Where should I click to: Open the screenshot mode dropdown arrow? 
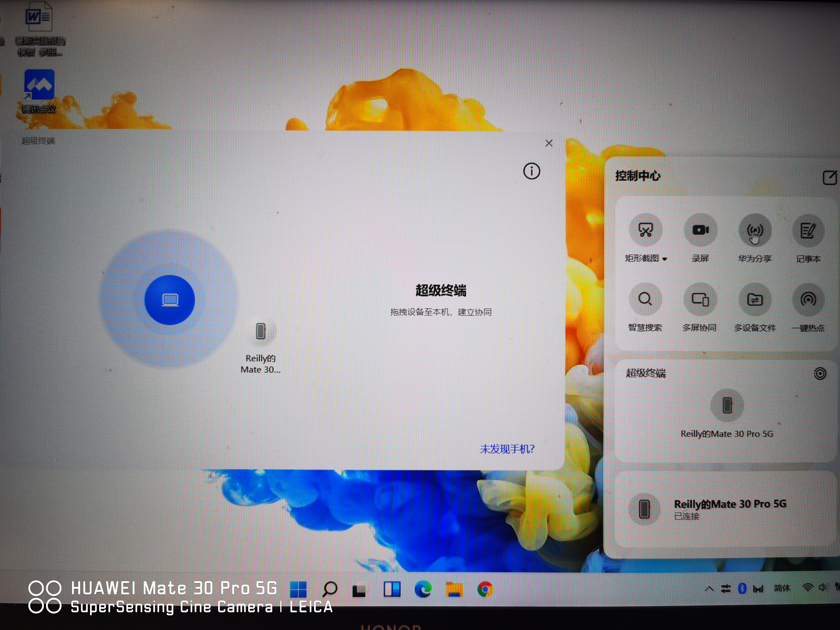click(665, 259)
